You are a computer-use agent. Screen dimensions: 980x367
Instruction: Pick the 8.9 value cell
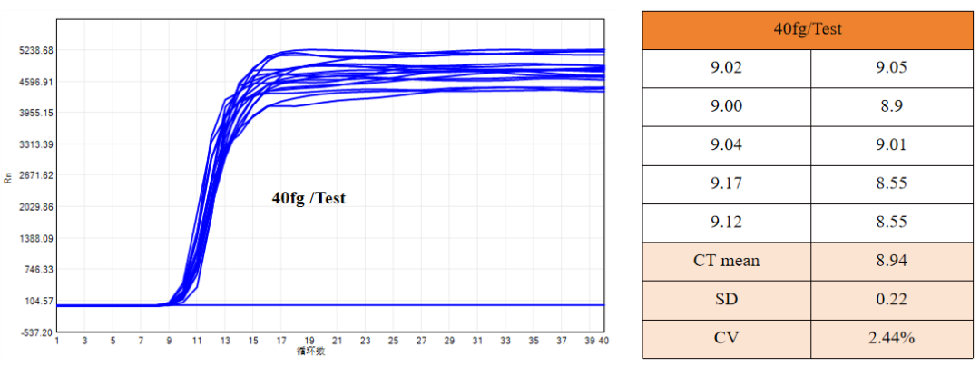click(x=894, y=106)
